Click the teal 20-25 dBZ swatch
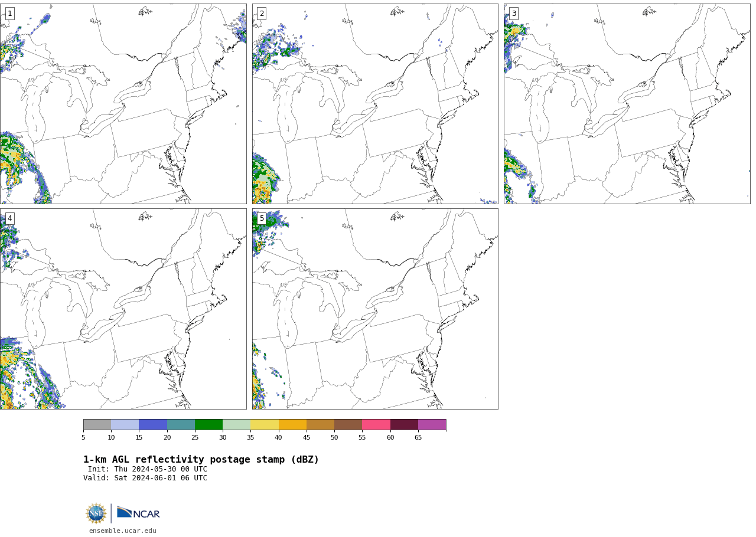This screenshot has width=756, height=537. [x=181, y=425]
